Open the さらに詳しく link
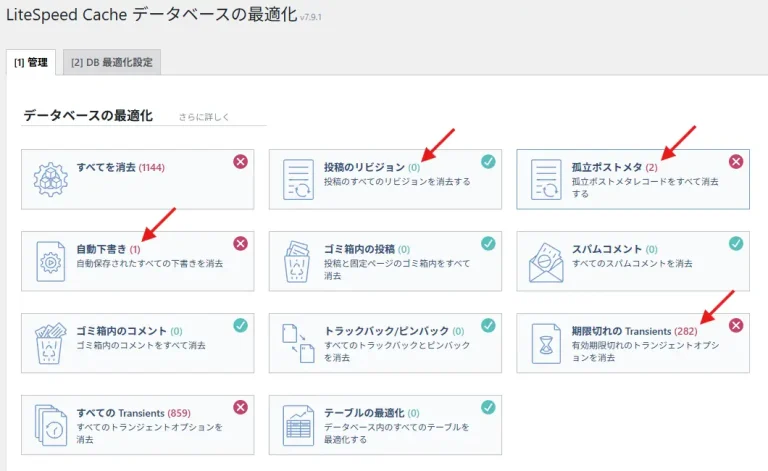Image resolution: width=768 pixels, height=471 pixels. coord(204,117)
